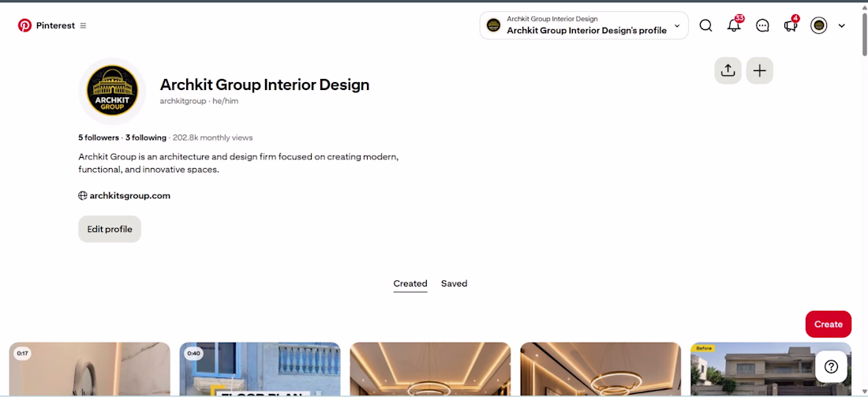This screenshot has width=868, height=397.
Task: Expand the accounts chevron next to the header avatar
Action: pos(841,25)
